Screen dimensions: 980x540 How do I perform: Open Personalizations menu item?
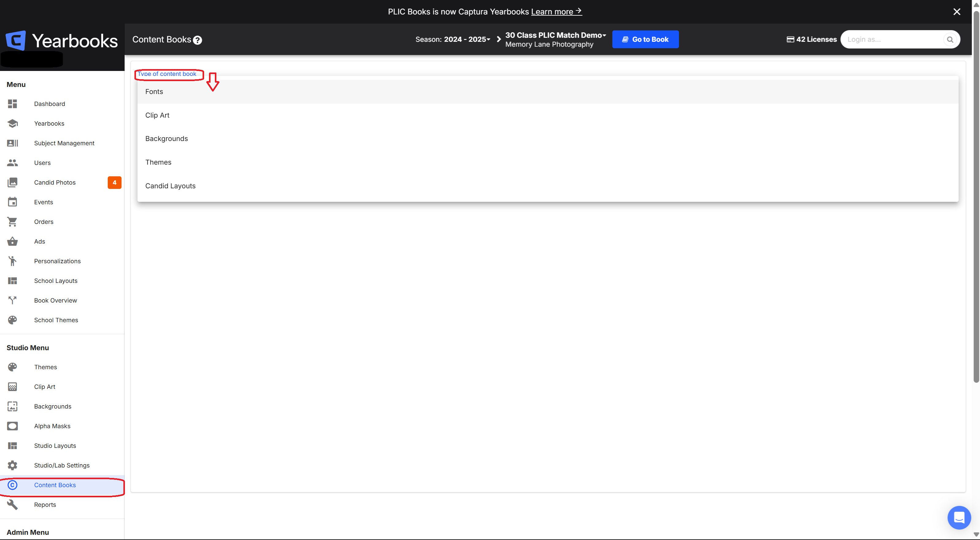(62, 261)
